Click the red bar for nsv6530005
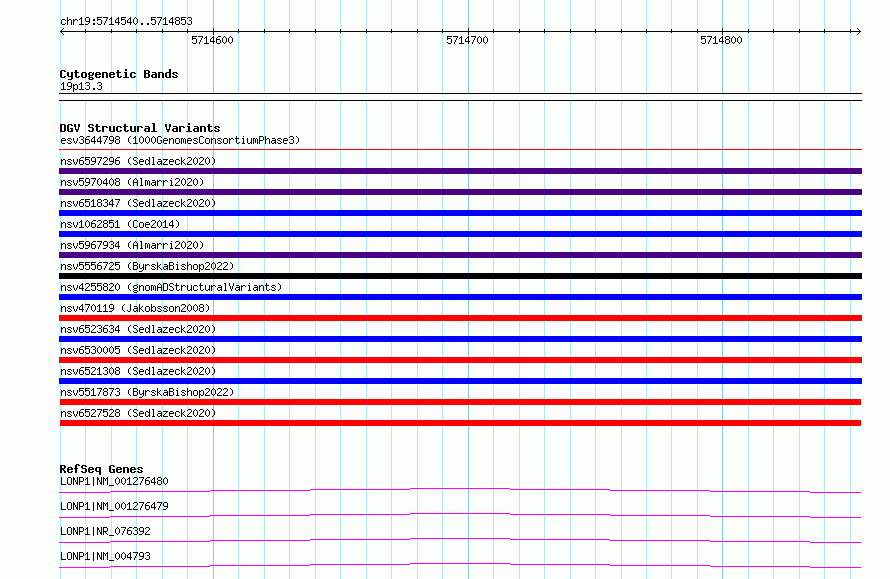Image resolution: width=890 pixels, height=579 pixels. (460, 360)
